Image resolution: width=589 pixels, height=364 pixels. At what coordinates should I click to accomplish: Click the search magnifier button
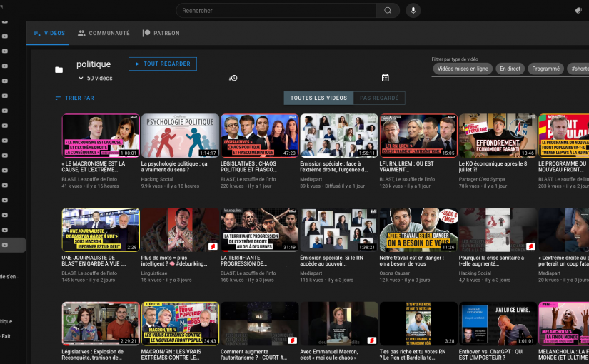coord(388,11)
